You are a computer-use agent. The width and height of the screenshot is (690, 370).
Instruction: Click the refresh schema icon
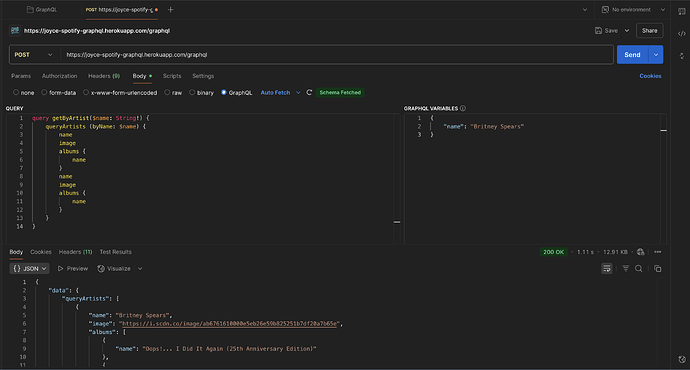tap(309, 92)
